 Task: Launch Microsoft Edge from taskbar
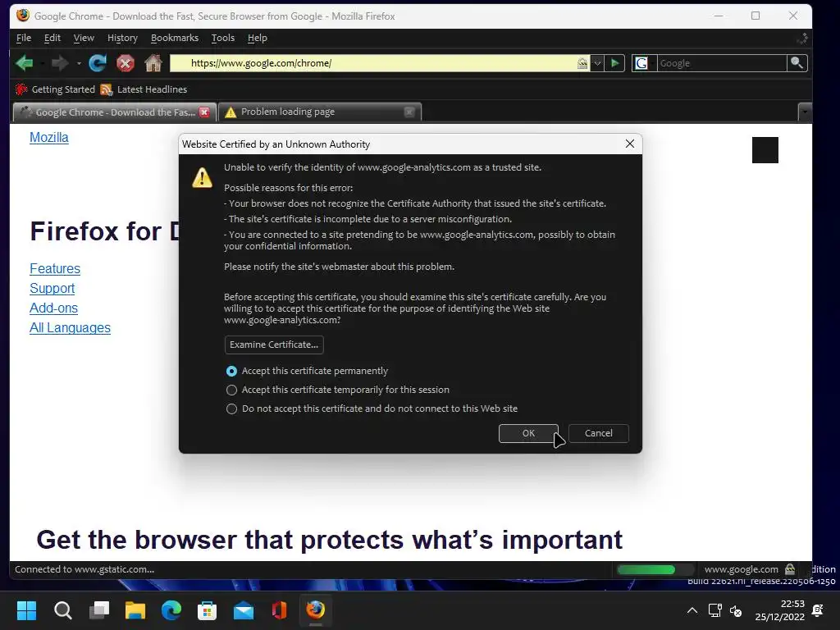pos(171,610)
